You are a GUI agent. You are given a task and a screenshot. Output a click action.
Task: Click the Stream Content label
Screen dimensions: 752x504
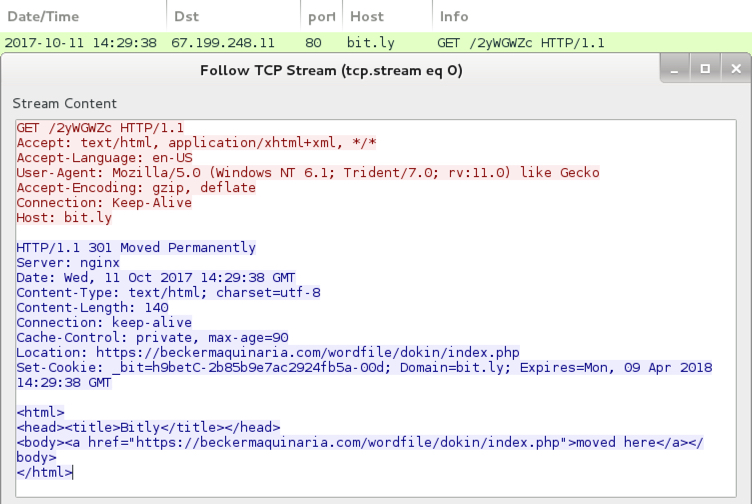pyautogui.click(x=64, y=104)
